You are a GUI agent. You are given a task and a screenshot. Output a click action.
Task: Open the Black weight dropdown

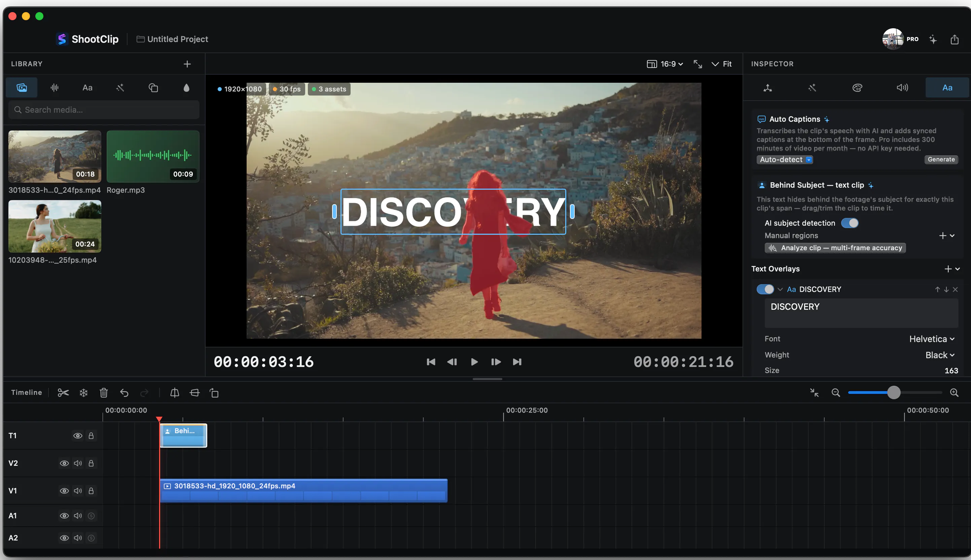[940, 355]
